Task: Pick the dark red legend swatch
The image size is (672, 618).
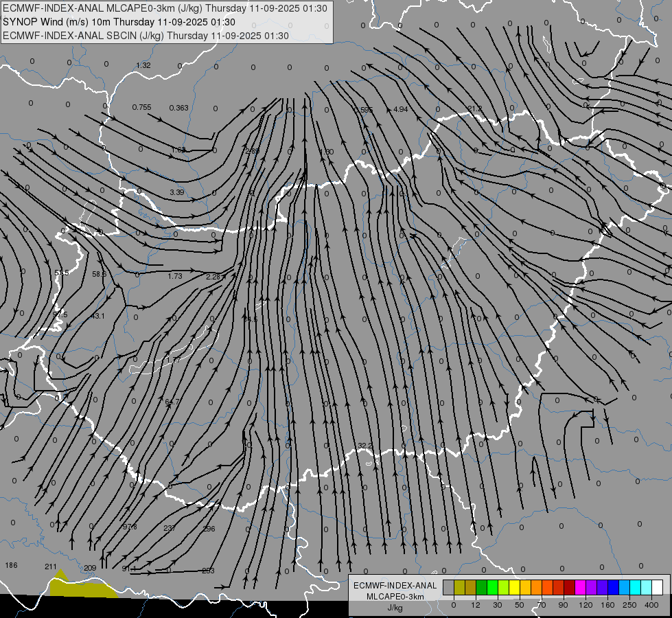Action: [x=570, y=587]
